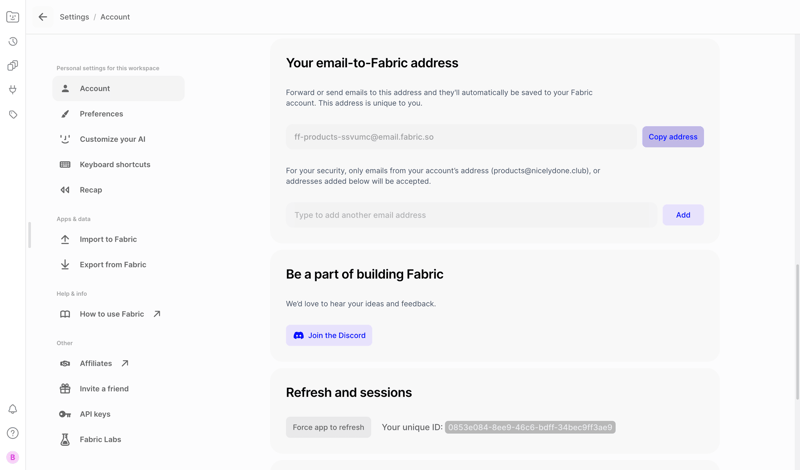Open the notifications bell
This screenshot has width=800, height=470.
pyautogui.click(x=13, y=409)
